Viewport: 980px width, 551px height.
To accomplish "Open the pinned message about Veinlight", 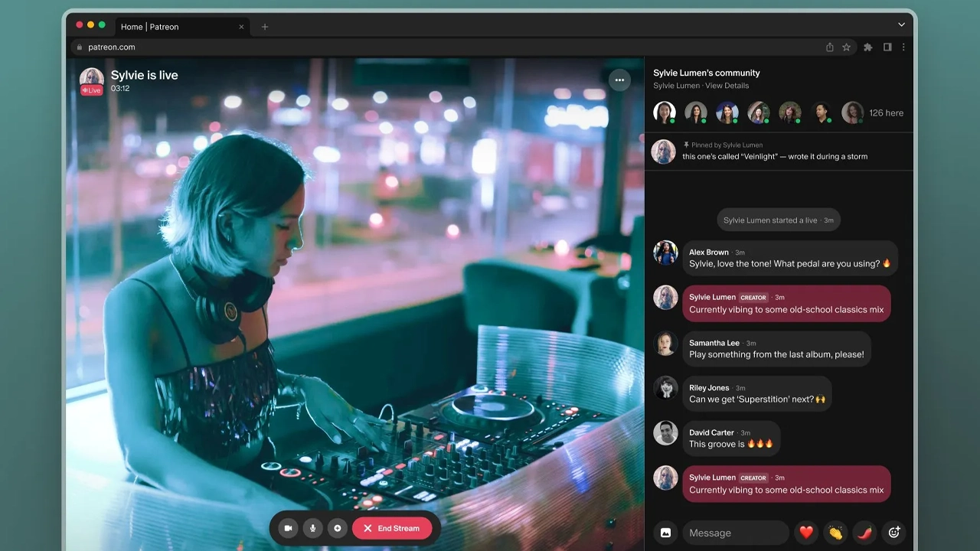I will [x=779, y=151].
